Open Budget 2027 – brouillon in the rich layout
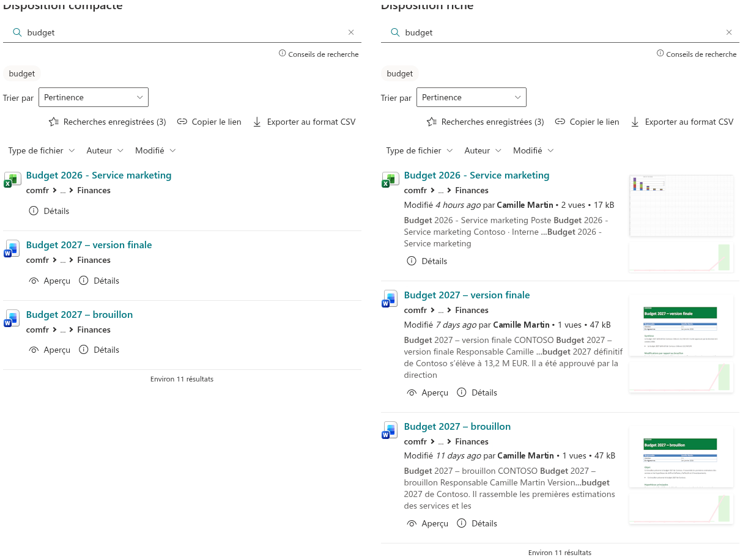The width and height of the screenshot is (740, 560). coord(457,427)
